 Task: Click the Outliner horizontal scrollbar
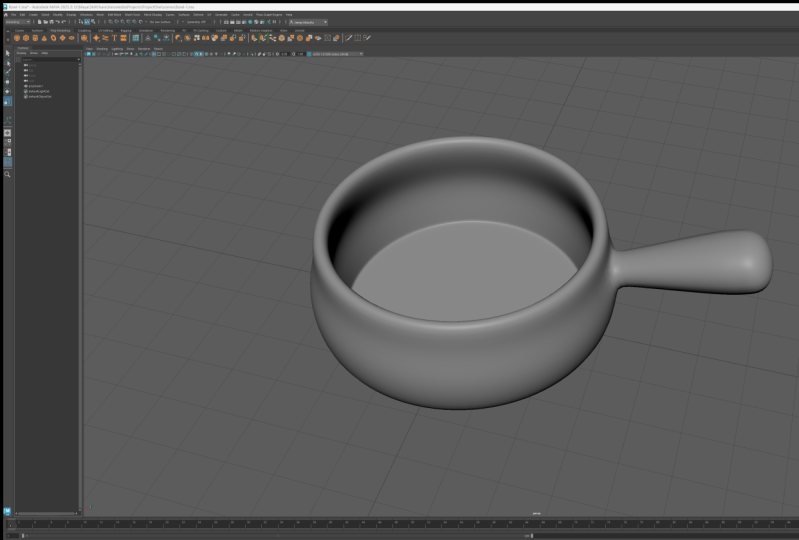(46, 513)
